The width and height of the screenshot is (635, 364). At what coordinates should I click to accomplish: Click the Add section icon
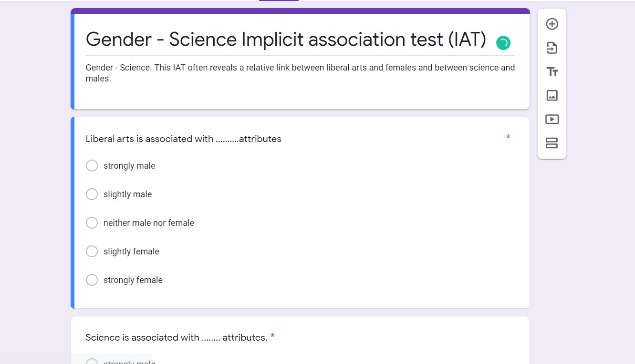[x=552, y=143]
